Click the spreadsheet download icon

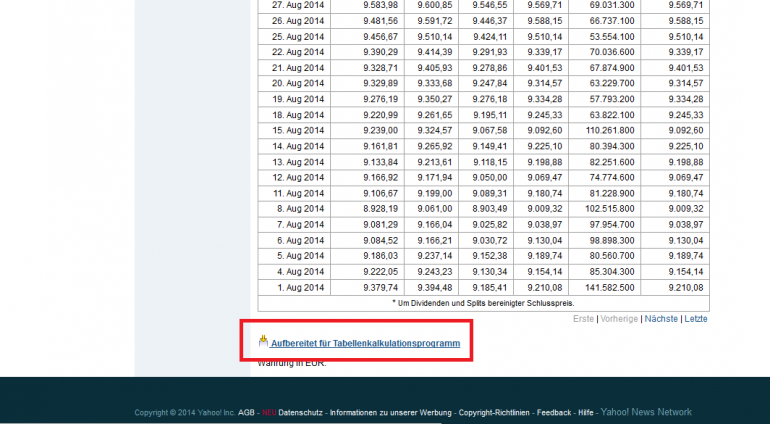263,341
